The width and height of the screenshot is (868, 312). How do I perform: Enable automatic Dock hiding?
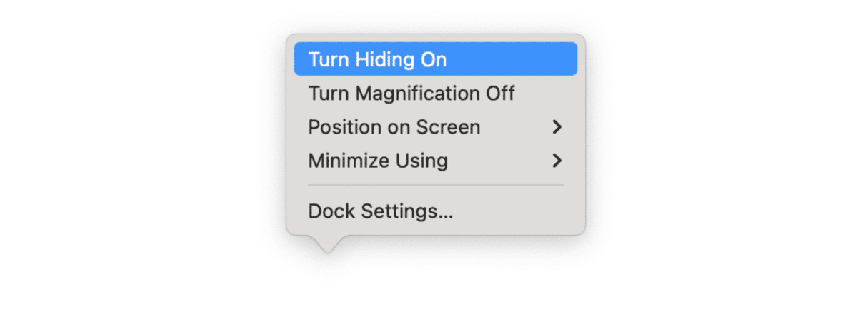click(x=377, y=59)
